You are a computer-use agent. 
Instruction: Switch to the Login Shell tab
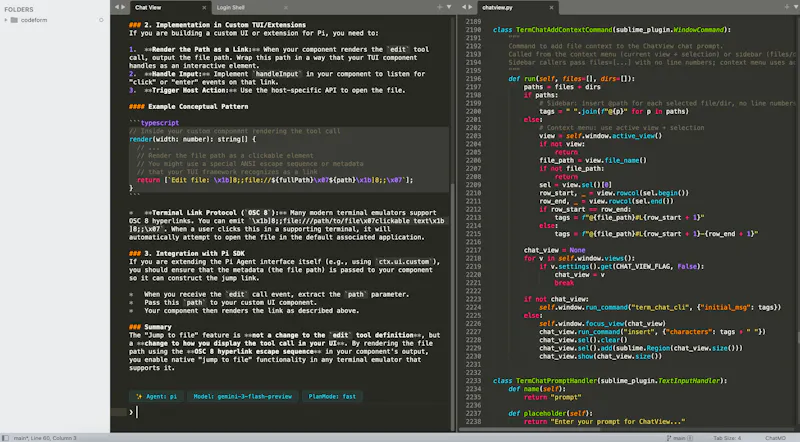pyautogui.click(x=231, y=8)
